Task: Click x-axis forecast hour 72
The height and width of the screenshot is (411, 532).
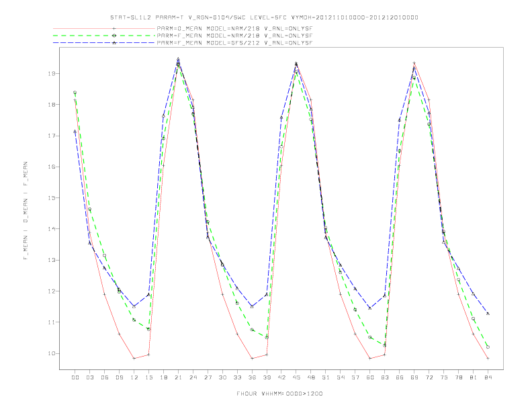Action: [x=429, y=377]
